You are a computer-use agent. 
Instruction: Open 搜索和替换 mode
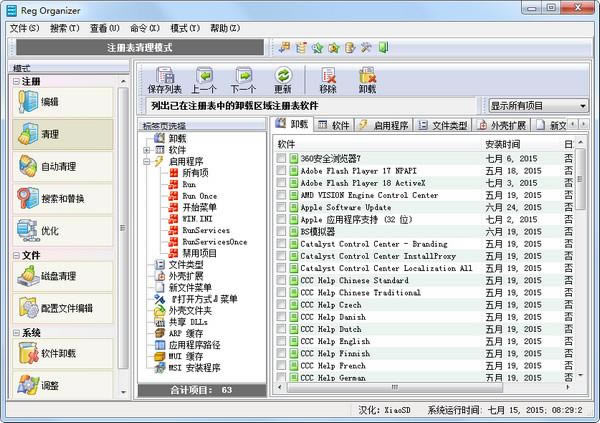click(63, 198)
